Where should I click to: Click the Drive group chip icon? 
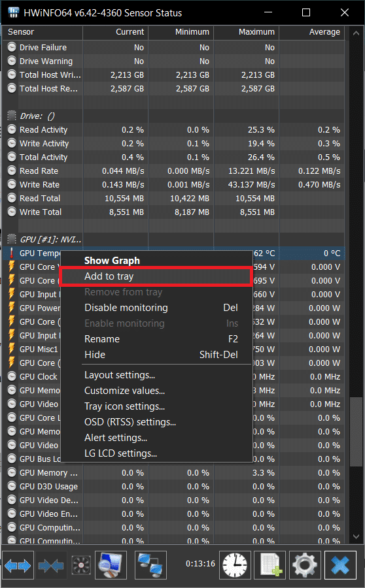tap(12, 116)
